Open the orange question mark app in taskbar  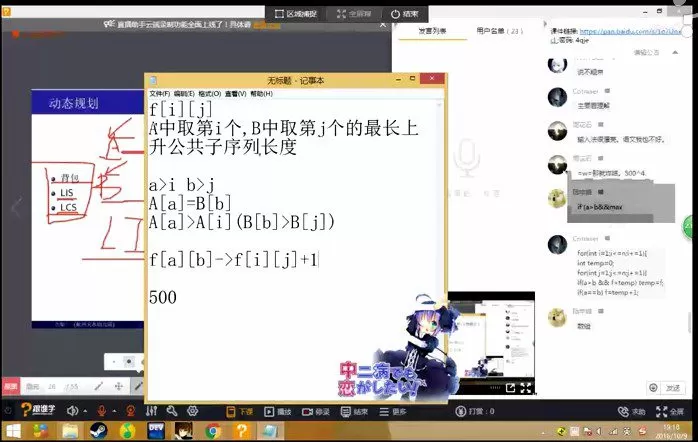point(242,430)
